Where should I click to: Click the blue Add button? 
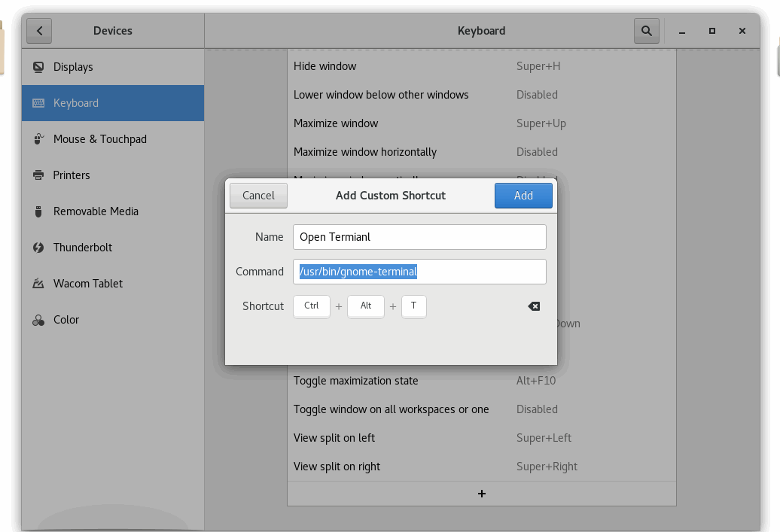[523, 196]
